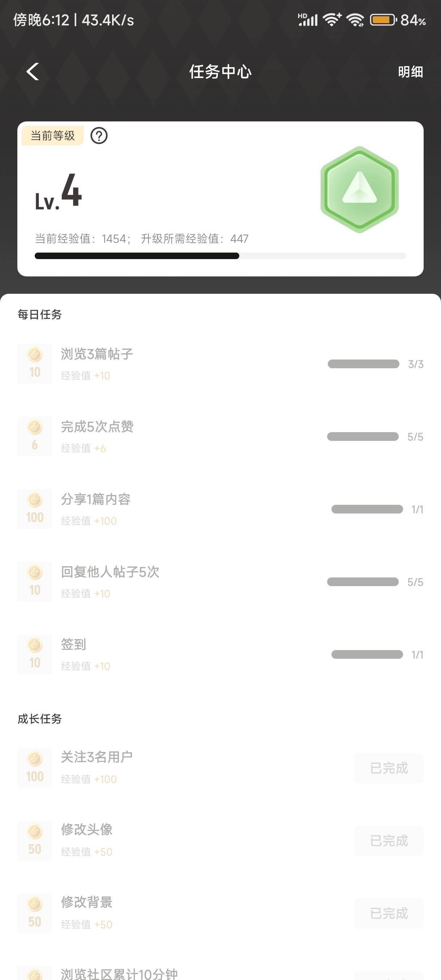
Task: Open the 明细 details page
Action: pos(410,72)
